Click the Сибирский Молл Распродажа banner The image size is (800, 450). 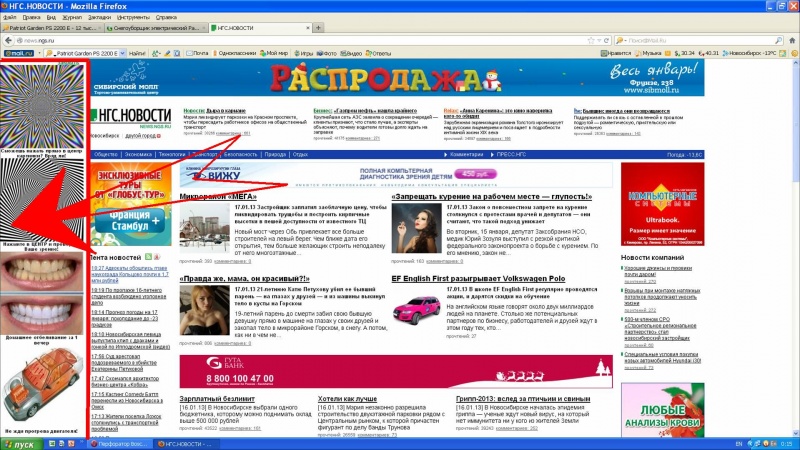click(397, 78)
